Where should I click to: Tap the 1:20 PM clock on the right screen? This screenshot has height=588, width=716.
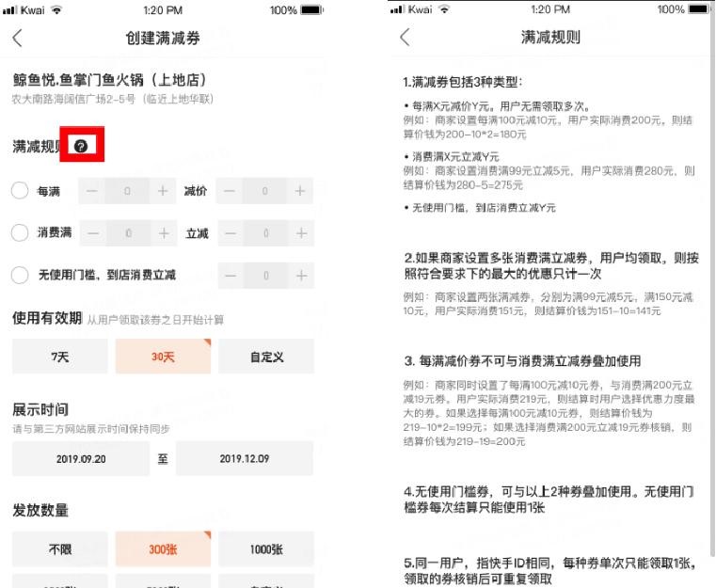coord(550,9)
